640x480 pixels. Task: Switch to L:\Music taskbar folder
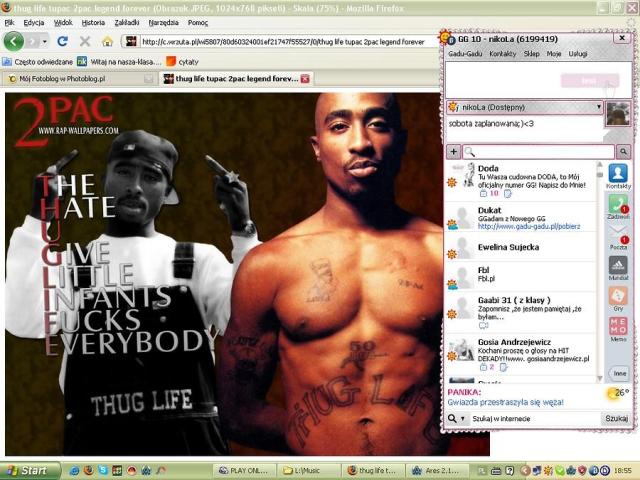click(x=309, y=471)
